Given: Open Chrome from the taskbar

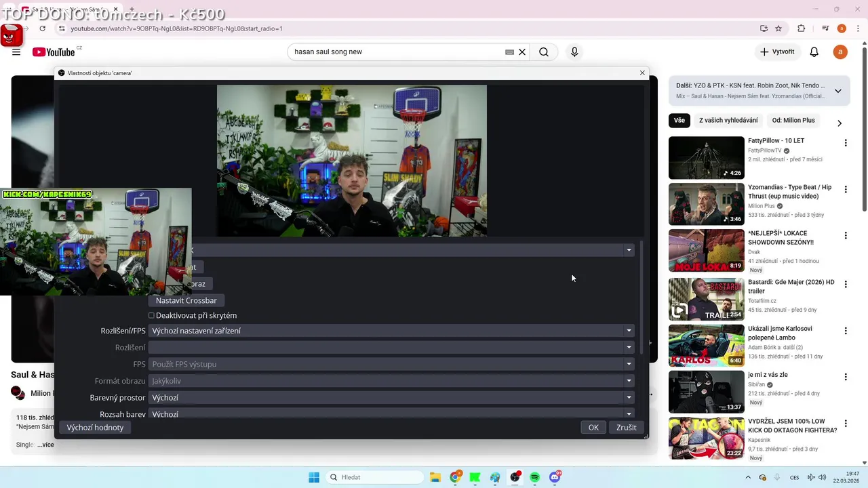Looking at the screenshot, I should pyautogui.click(x=456, y=477).
